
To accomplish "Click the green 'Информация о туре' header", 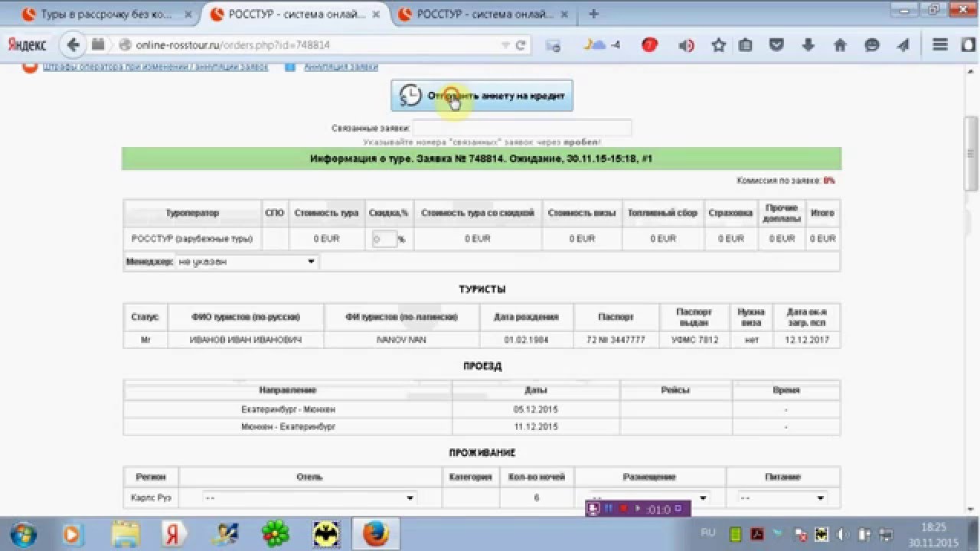I will [x=482, y=158].
